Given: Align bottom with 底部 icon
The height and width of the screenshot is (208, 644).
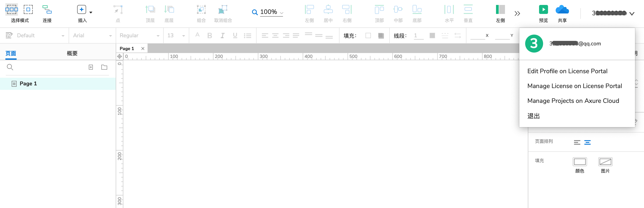Looking at the screenshot, I should tap(417, 9).
